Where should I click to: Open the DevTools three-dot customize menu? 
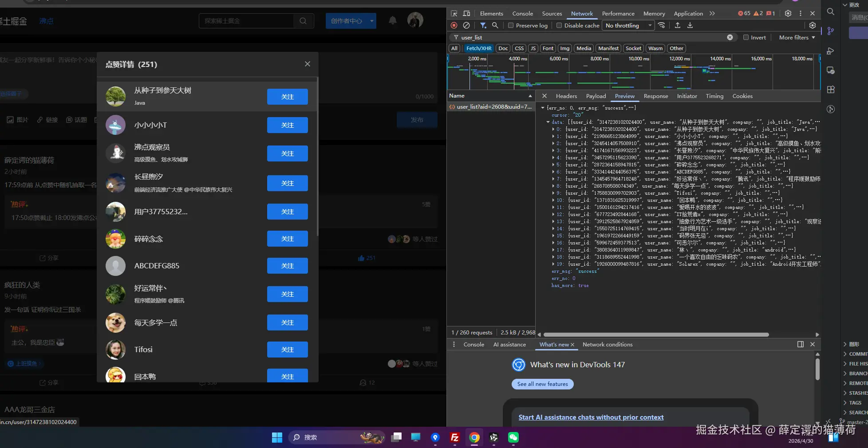click(801, 13)
